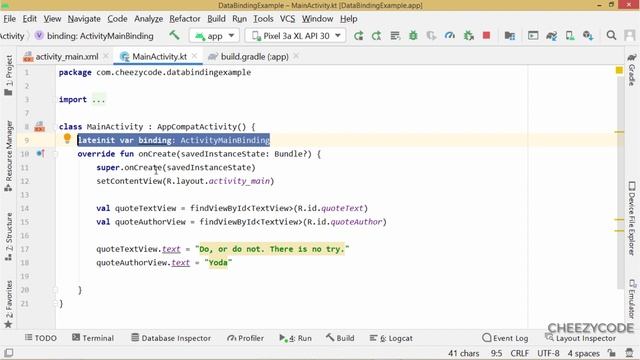The height and width of the screenshot is (360, 640).
Task: Open the Terminal tool window
Action: [93, 338]
